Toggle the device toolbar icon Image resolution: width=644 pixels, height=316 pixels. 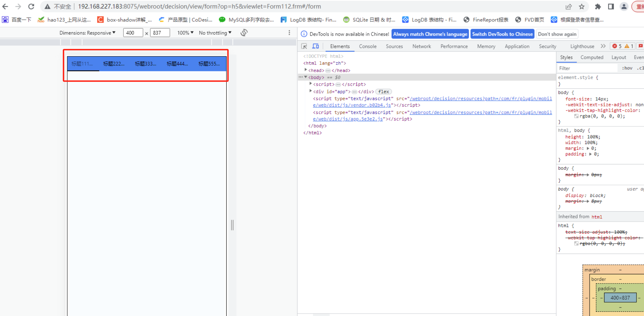[x=316, y=46]
